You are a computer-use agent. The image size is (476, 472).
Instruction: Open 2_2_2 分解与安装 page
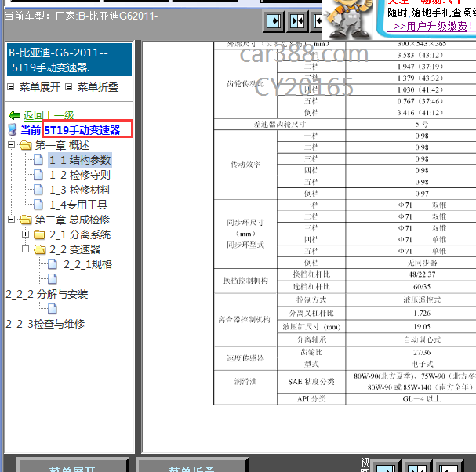coord(47,294)
